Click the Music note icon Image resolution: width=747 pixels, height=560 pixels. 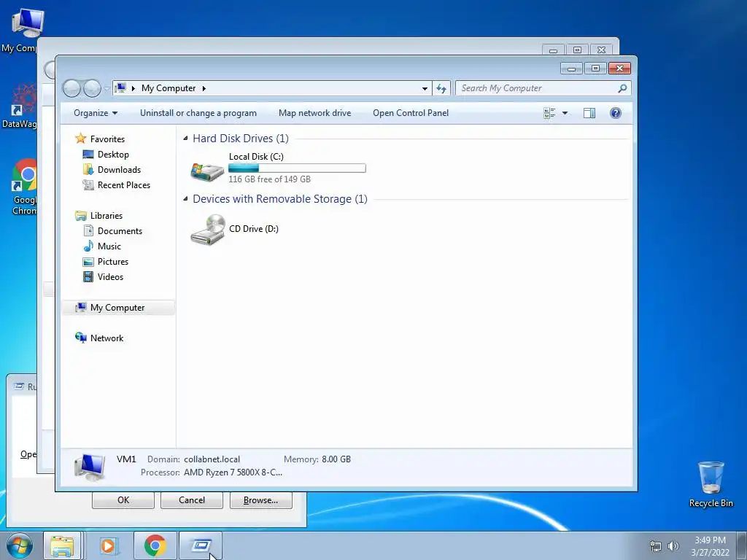click(x=88, y=246)
